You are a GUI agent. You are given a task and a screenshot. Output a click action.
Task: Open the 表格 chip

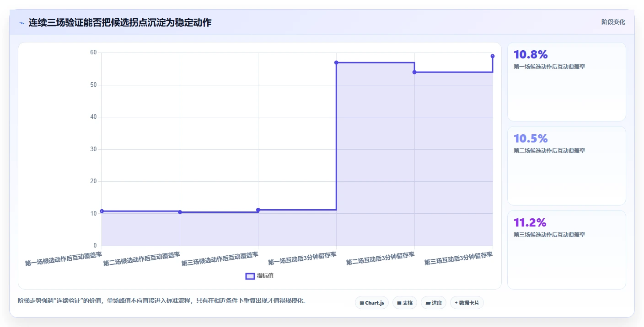pyautogui.click(x=404, y=303)
